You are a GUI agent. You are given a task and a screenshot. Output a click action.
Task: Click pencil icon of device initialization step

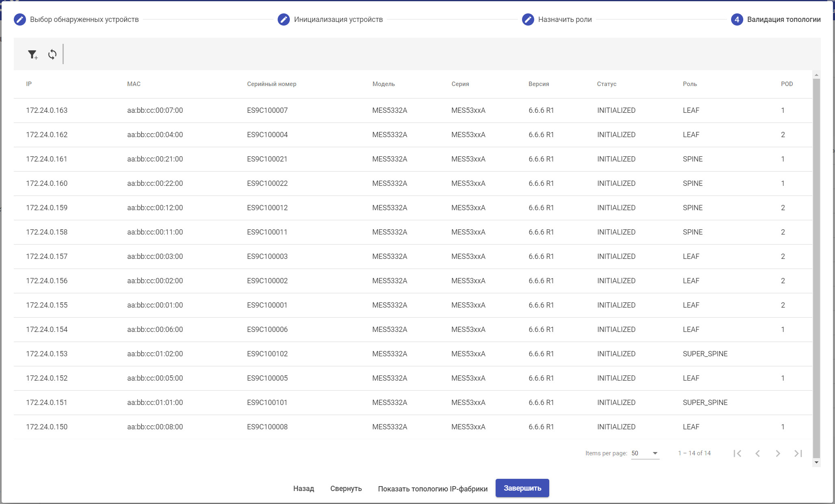[x=284, y=19]
